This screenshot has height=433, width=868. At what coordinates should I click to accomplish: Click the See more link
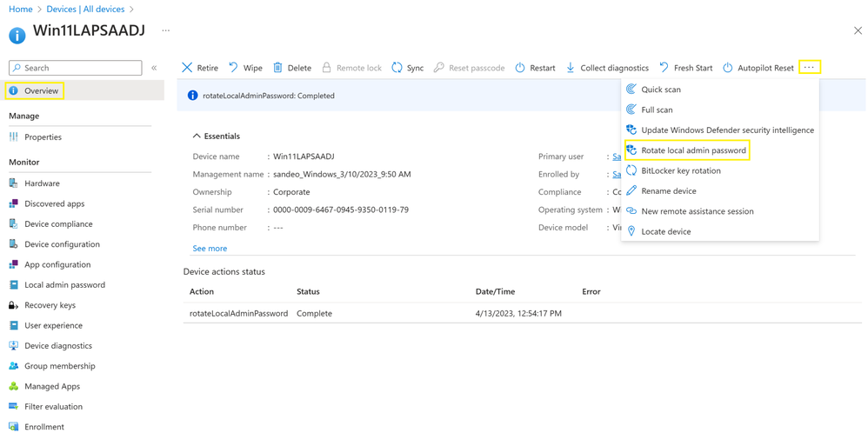210,249
